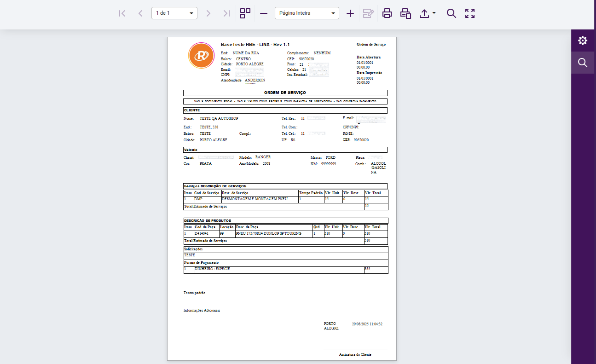Image resolution: width=596 pixels, height=364 pixels.
Task: Click the 'Informações Adicionais' text
Action: point(202,311)
